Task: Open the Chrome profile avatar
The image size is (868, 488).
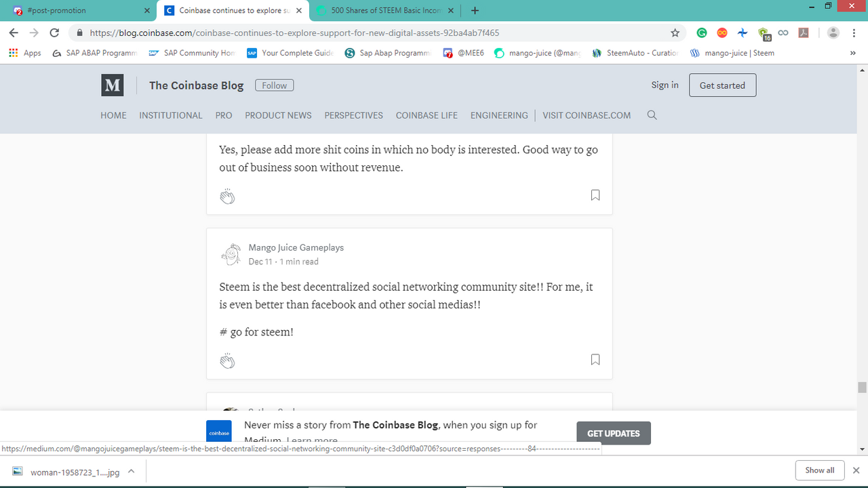Action: pyautogui.click(x=833, y=33)
